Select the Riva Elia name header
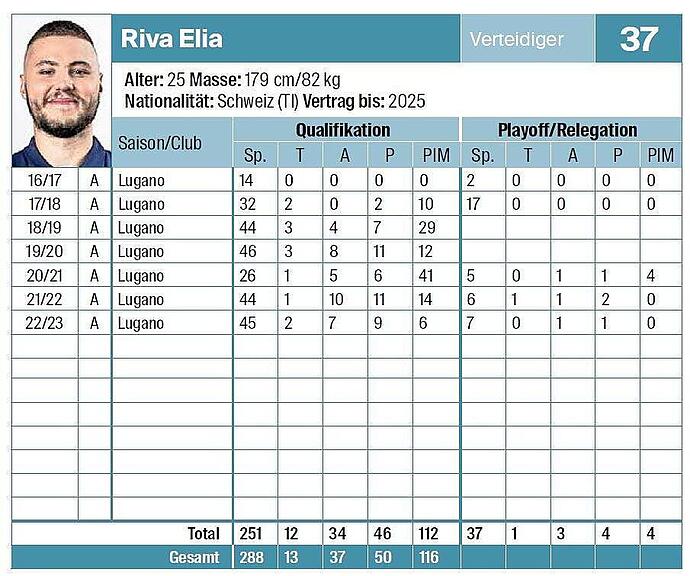Screen dimensions: 690x576 tap(172, 39)
